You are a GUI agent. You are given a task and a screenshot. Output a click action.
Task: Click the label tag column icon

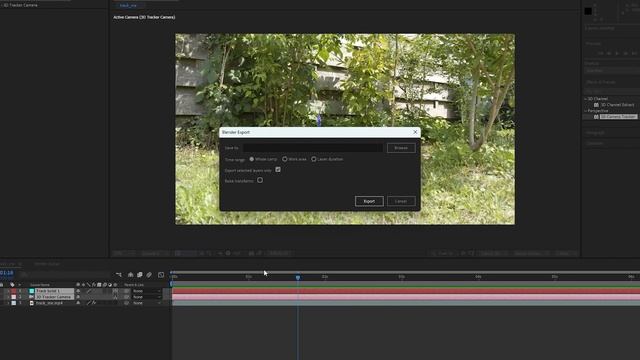[x=12, y=284]
